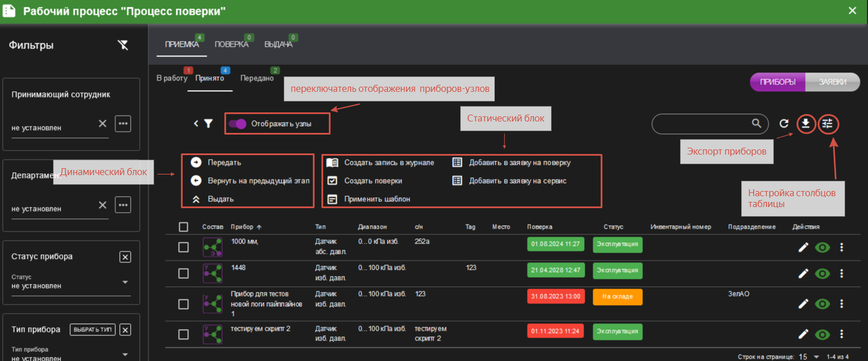The width and height of the screenshot is (868, 361).
Task: Remove the Тип прибора filter
Action: pyautogui.click(x=126, y=330)
